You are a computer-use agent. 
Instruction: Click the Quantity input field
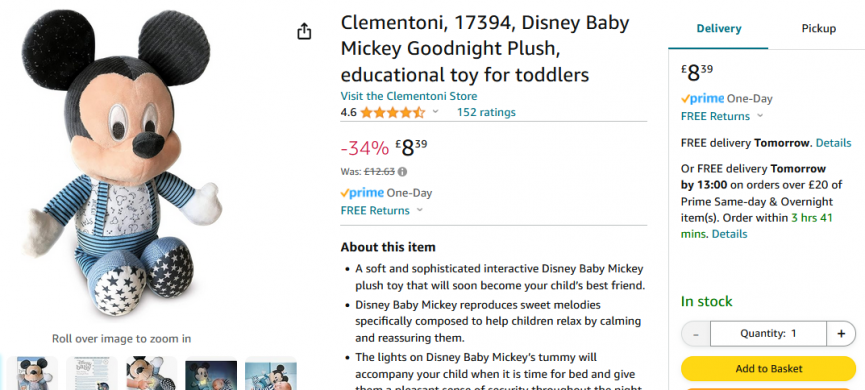[768, 334]
